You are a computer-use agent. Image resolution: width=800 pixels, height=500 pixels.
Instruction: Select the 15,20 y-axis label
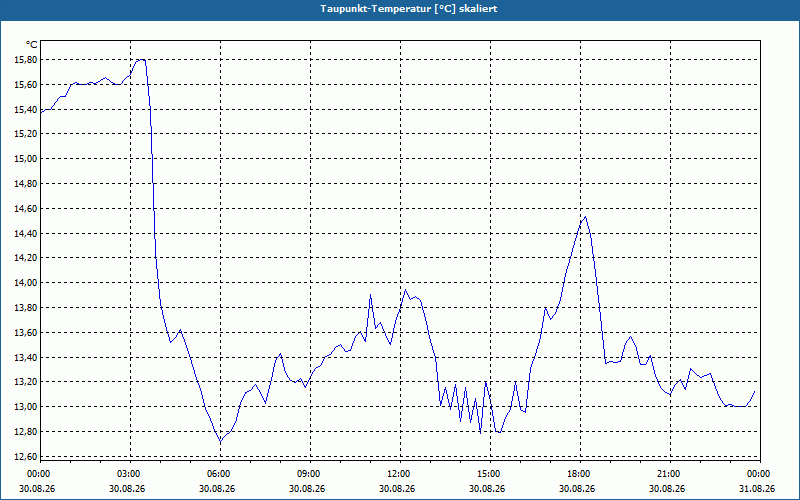click(26, 134)
